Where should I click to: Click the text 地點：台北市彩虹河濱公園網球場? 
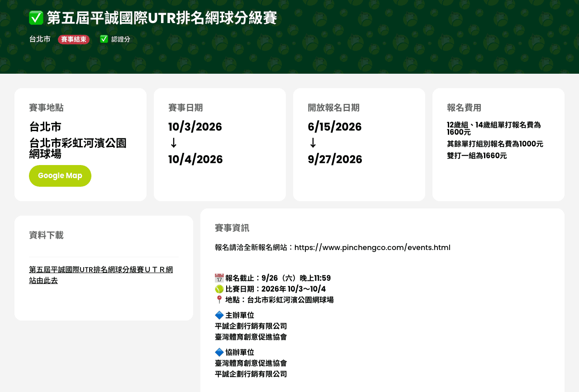click(280, 300)
